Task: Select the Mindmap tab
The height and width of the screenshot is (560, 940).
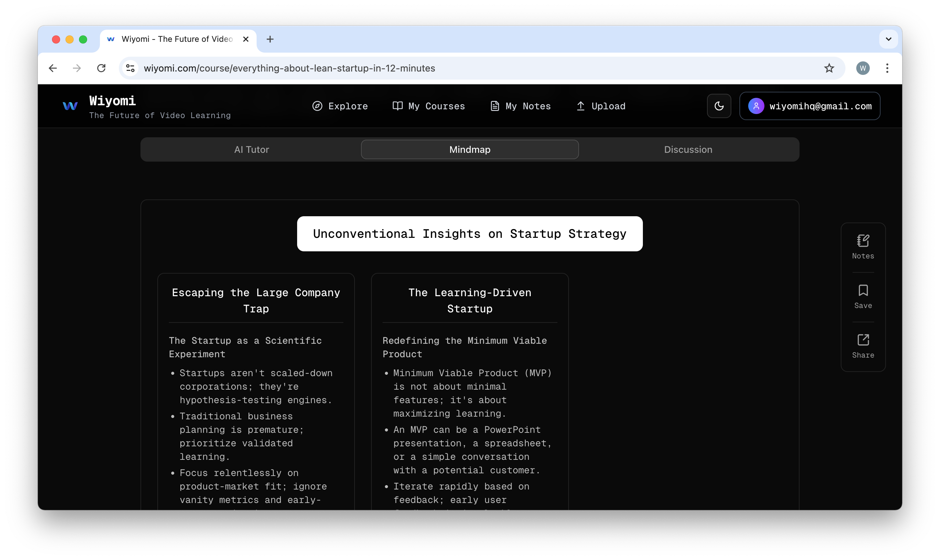Action: [470, 149]
